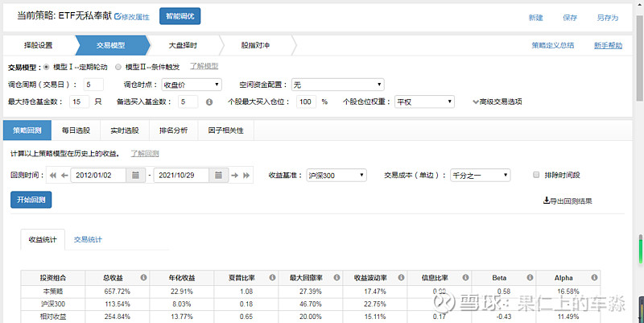Go to the 择股设置 step
Screen dimensions: 644x323
click(38, 45)
